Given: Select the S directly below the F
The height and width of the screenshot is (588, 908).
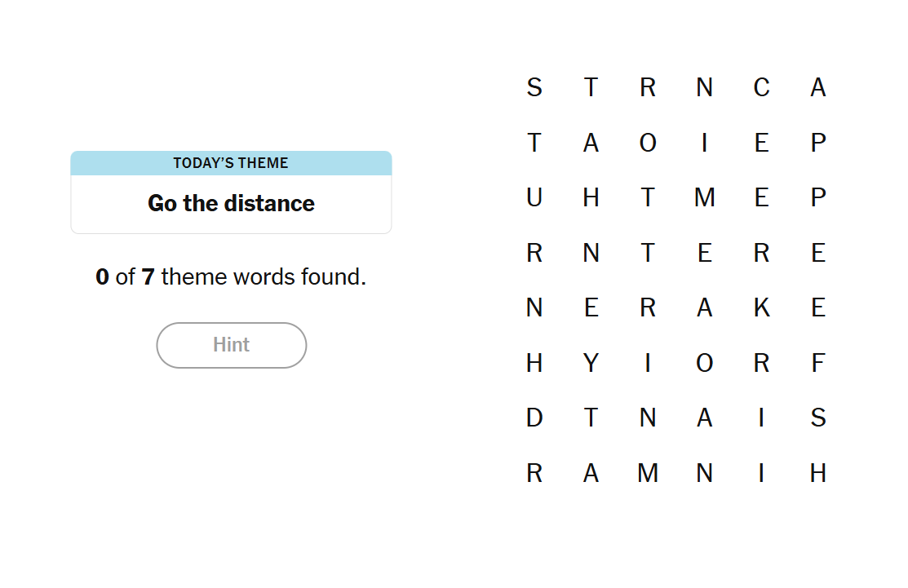Looking at the screenshot, I should tap(818, 418).
